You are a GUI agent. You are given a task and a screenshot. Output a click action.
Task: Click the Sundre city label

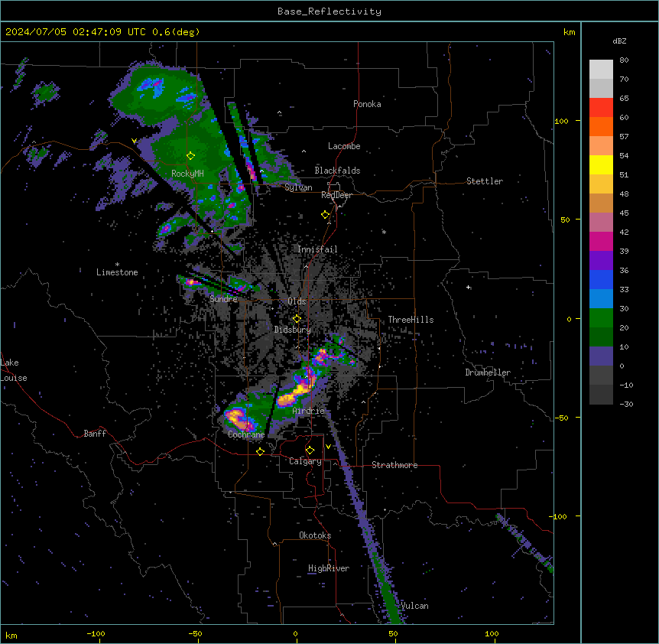(x=223, y=299)
